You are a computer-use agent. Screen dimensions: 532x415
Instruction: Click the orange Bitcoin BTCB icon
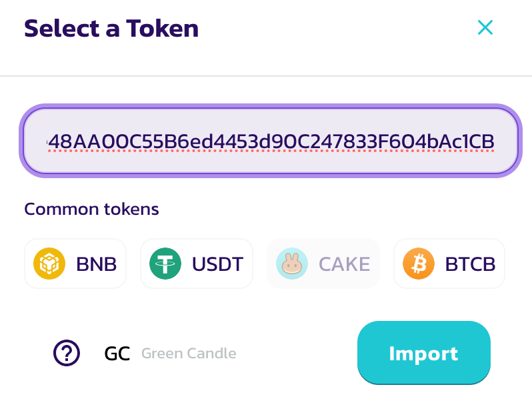(x=419, y=264)
